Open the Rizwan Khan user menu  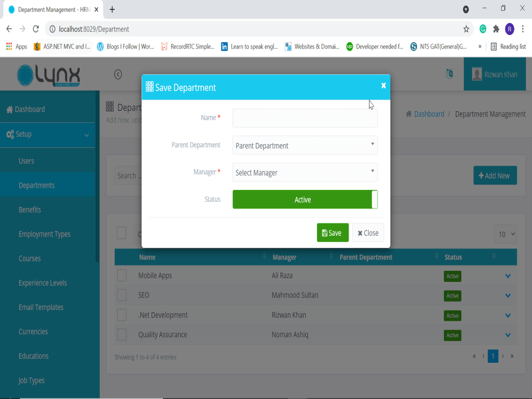494,74
